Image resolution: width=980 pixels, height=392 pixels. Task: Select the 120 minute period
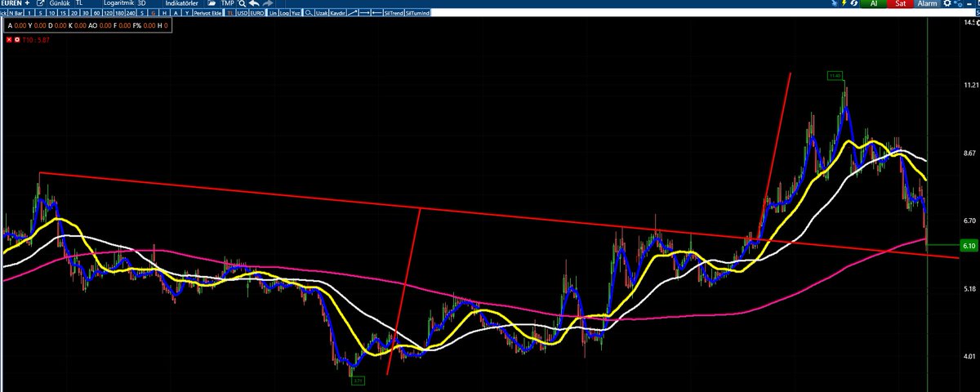pyautogui.click(x=108, y=13)
